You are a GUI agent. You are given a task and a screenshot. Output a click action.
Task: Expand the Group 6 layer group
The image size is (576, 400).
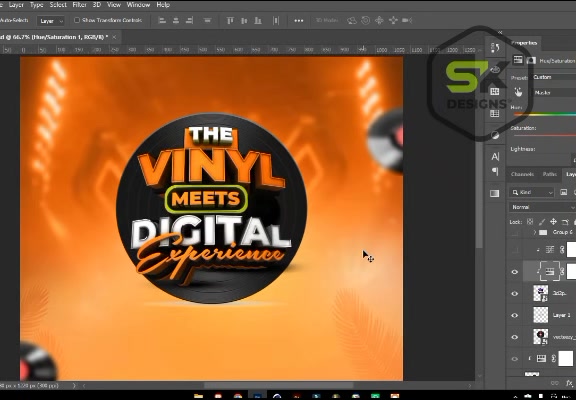[535, 233]
